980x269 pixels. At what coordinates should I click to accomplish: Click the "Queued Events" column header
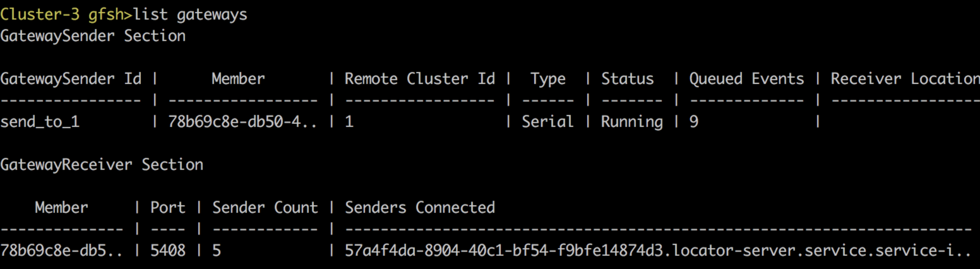746,79
